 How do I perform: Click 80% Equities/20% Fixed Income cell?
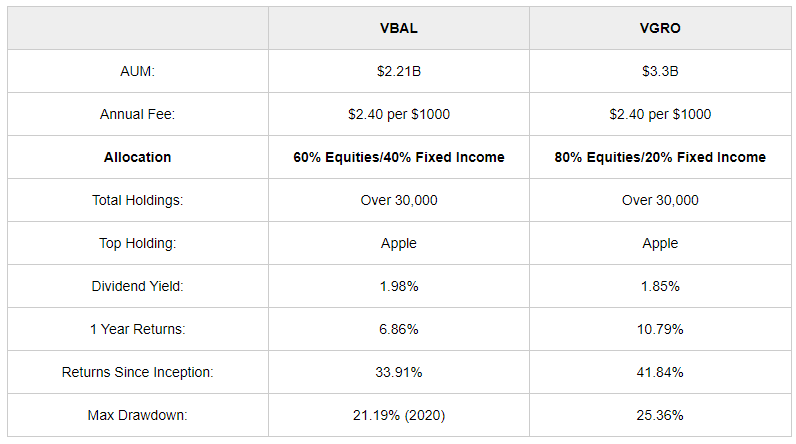click(660, 157)
